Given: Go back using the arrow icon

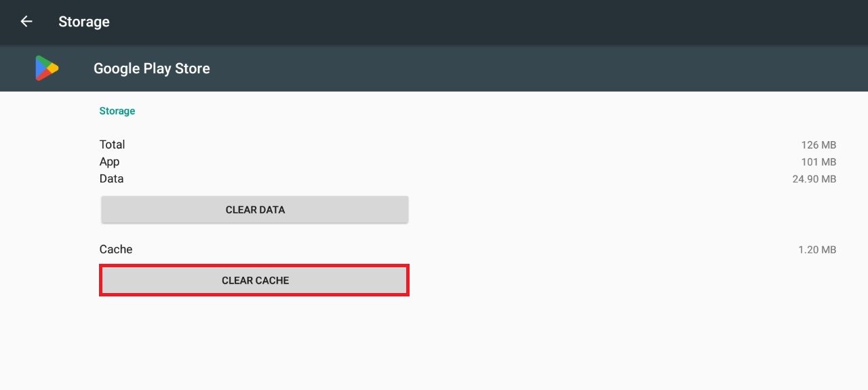Looking at the screenshot, I should (x=26, y=22).
